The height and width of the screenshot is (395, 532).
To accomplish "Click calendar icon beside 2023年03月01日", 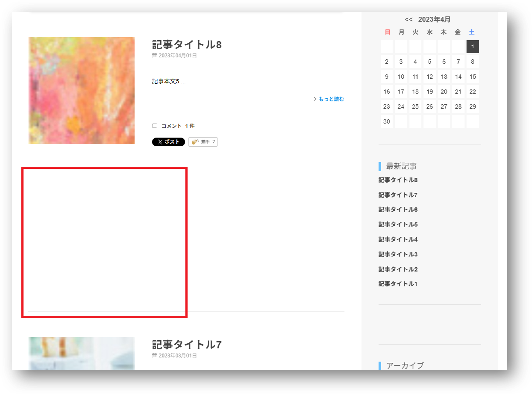I will click(x=155, y=356).
